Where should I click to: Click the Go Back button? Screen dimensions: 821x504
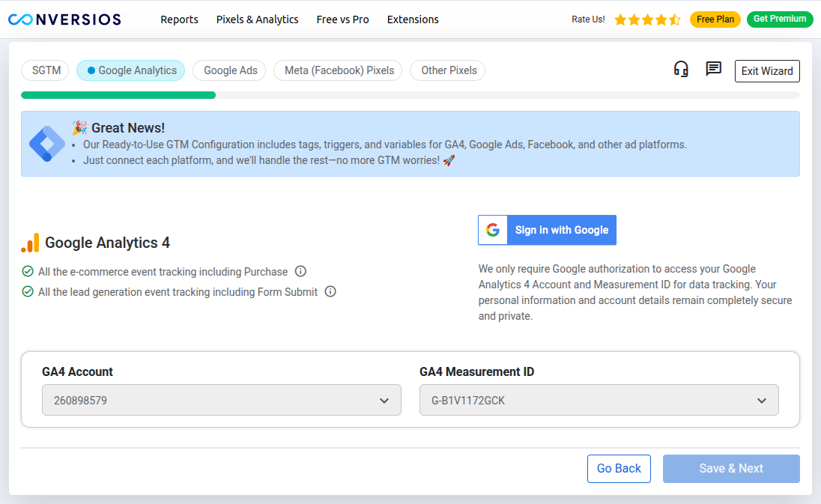(619, 468)
